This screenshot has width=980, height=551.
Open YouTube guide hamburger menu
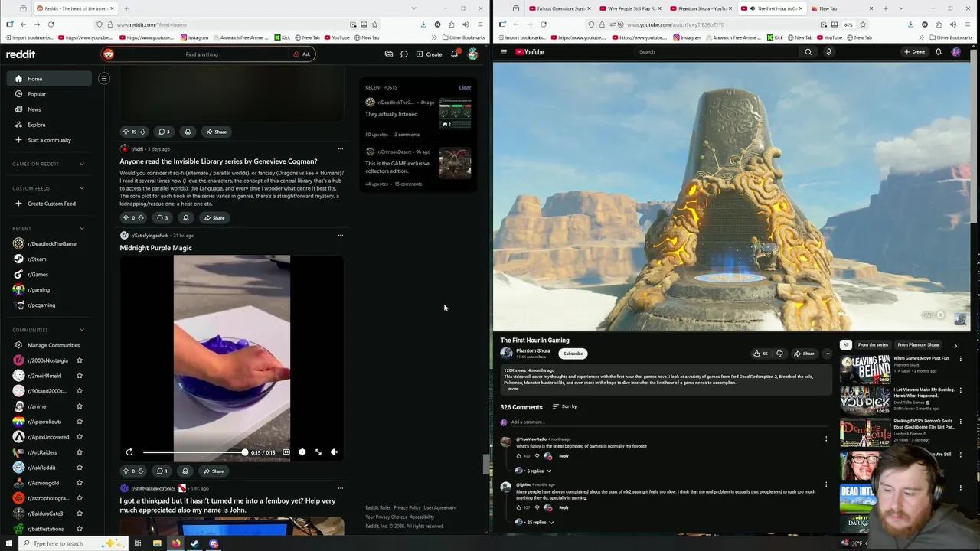[504, 52]
